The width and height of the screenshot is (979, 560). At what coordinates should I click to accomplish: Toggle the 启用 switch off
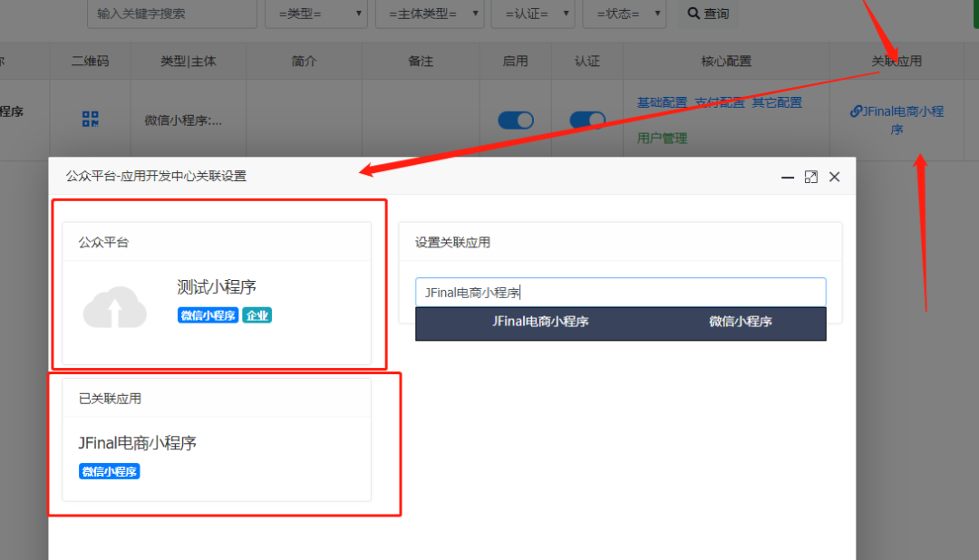(516, 121)
